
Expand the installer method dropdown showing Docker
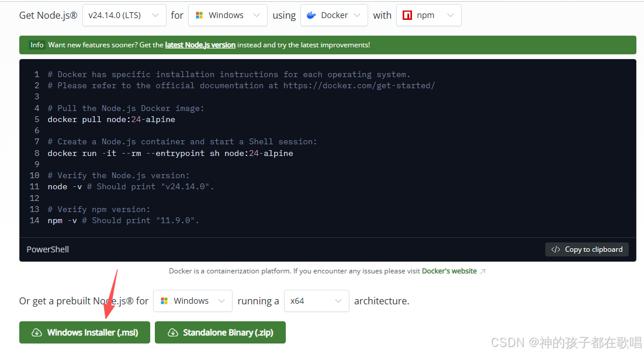click(334, 15)
